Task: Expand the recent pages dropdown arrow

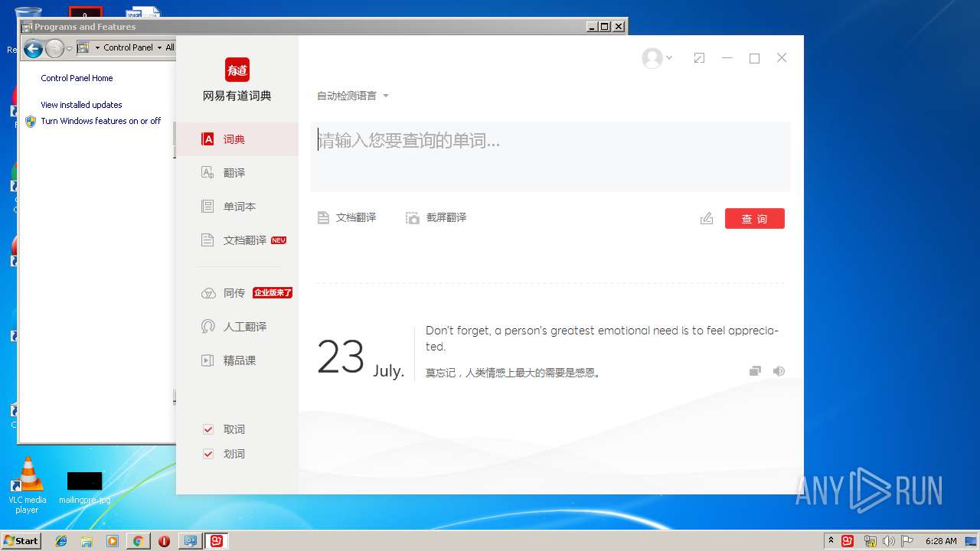Action: pos(69,49)
